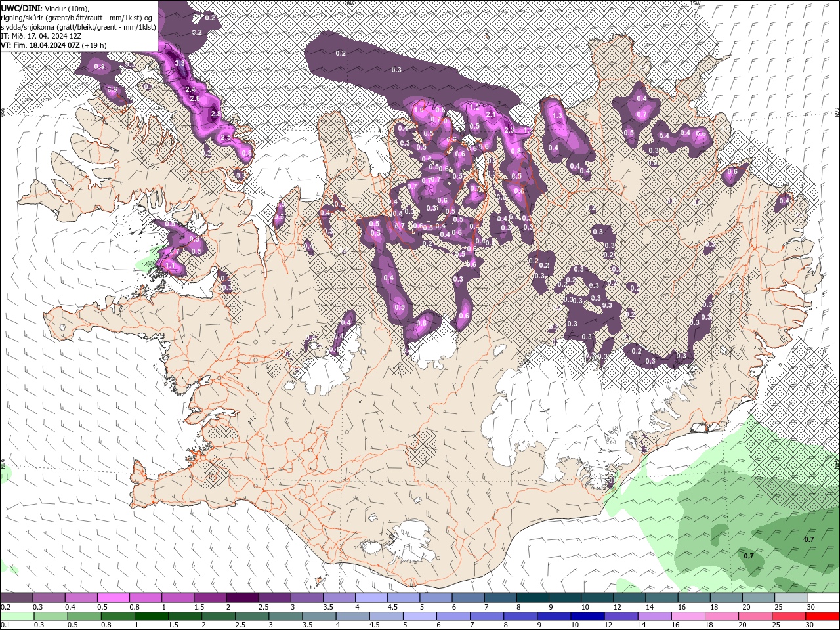The width and height of the screenshot is (840, 630).
Task: Pick the deep blue 10 swatch in bottom legend row
Action: tap(587, 616)
